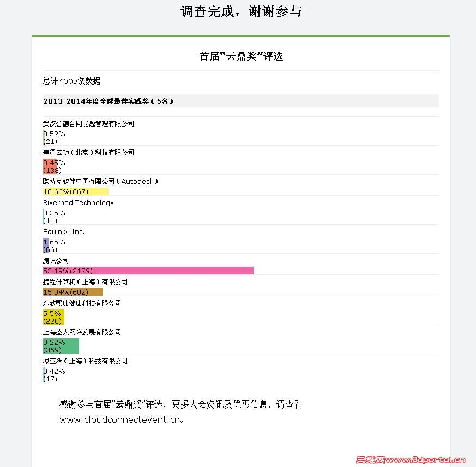Image resolution: width=476 pixels, height=467 pixels.
Task: Click the brown Ctrip 15.04% bar
Action: [73, 292]
